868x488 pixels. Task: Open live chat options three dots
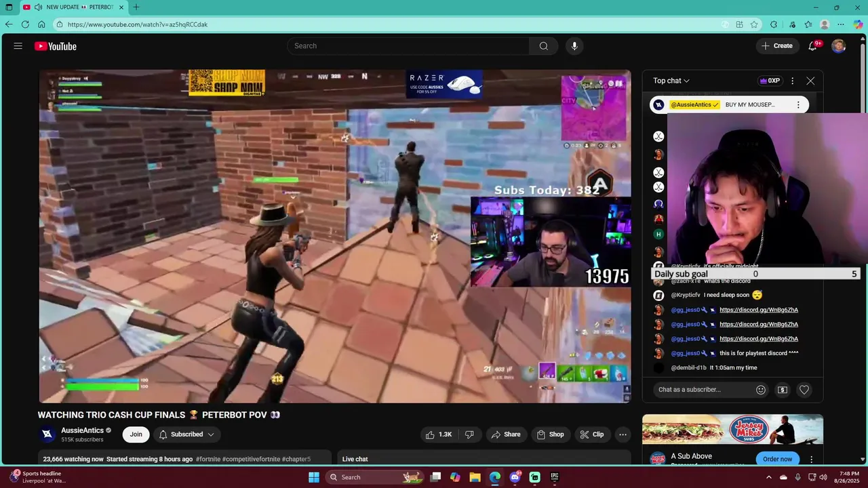pos(792,81)
